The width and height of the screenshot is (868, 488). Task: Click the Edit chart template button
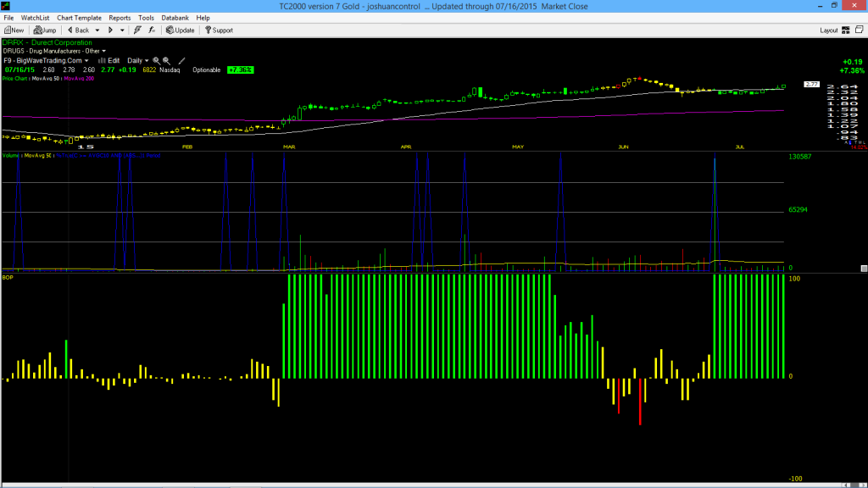109,61
